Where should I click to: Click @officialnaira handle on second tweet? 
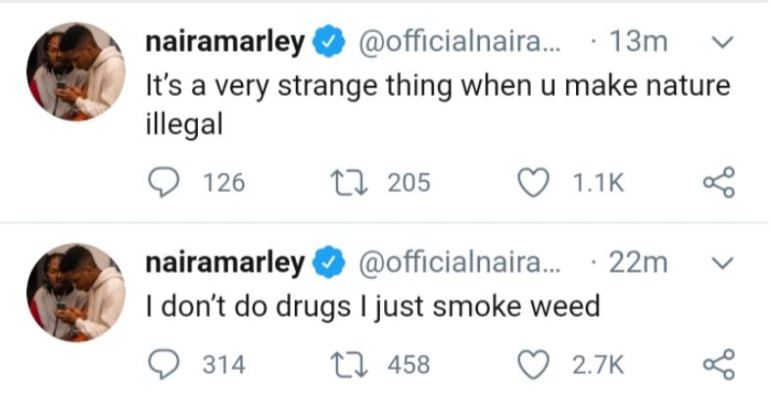[460, 263]
